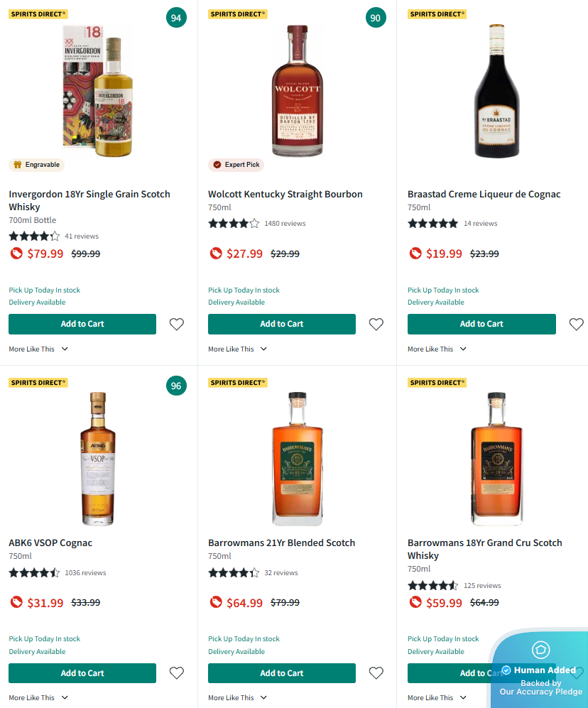This screenshot has width=588, height=708.
Task: Save Braastad Creme Liqueur using heart icon
Action: tap(577, 325)
